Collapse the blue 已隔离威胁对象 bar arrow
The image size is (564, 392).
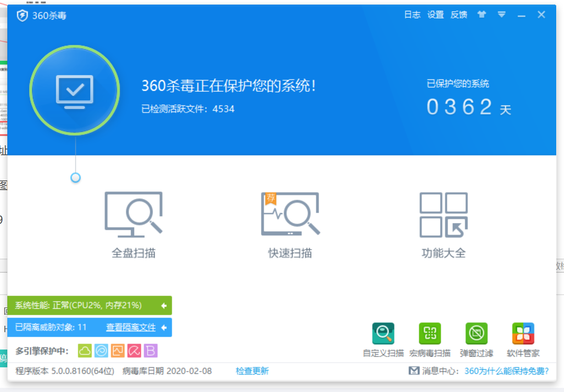tap(164, 328)
